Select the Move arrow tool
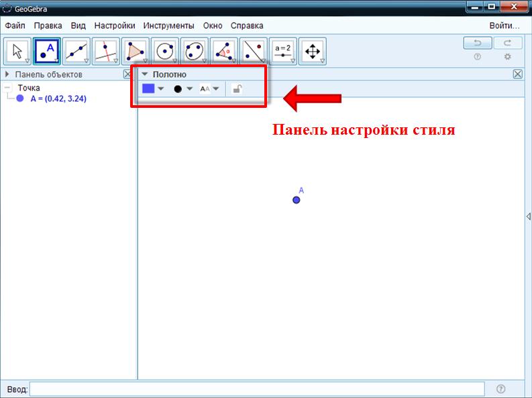The width and height of the screenshot is (532, 398). [x=17, y=51]
